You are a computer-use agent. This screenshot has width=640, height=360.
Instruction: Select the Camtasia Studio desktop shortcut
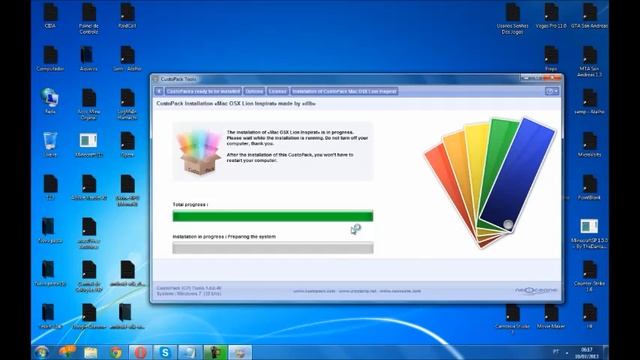(x=513, y=319)
